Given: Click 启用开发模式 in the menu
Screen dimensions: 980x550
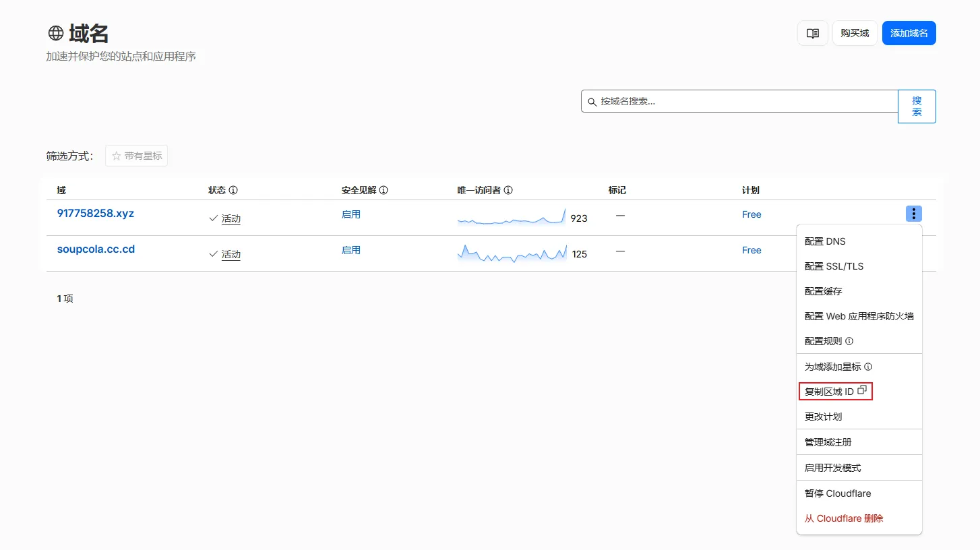Looking at the screenshot, I should (x=859, y=468).
